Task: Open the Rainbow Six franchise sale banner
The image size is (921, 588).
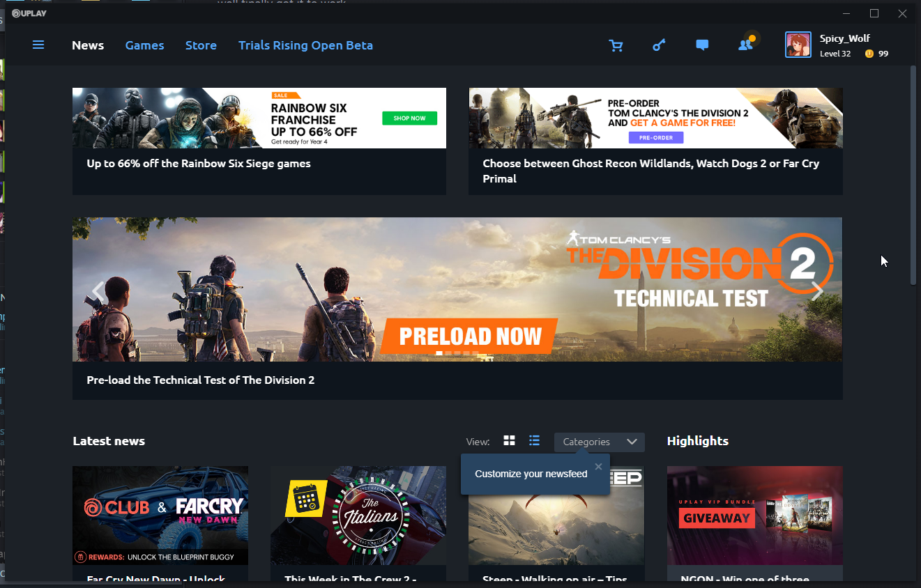Action: tap(259, 118)
